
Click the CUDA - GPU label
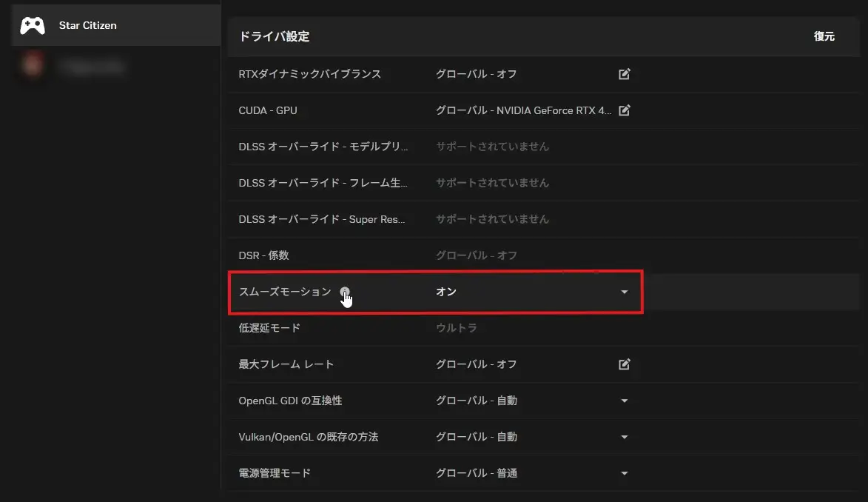268,110
